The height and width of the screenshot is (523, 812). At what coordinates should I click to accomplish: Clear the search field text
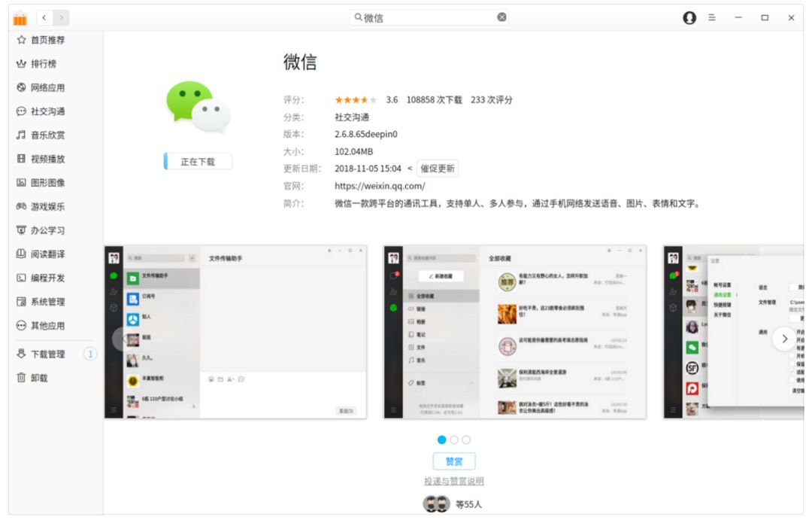pyautogui.click(x=501, y=17)
